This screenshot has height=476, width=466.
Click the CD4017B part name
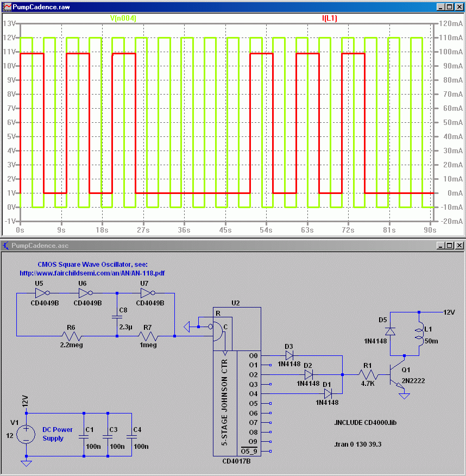click(236, 461)
